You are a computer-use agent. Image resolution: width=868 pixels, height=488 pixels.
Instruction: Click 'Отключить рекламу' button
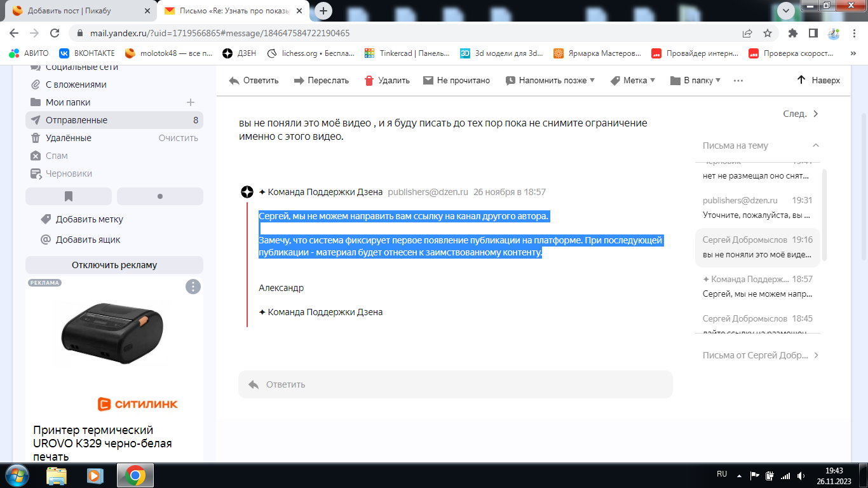pyautogui.click(x=114, y=265)
